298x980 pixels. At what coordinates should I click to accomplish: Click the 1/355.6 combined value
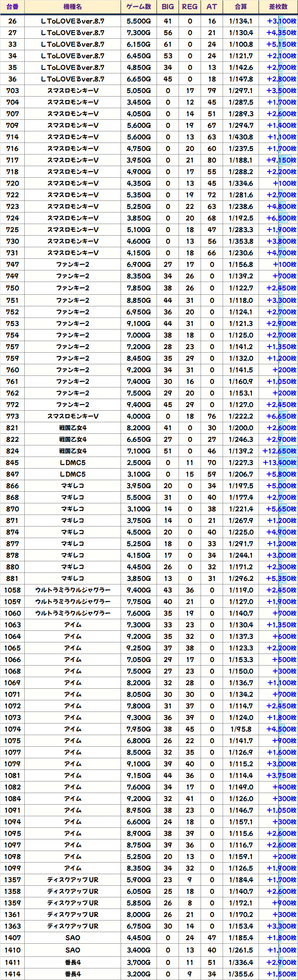[241, 974]
